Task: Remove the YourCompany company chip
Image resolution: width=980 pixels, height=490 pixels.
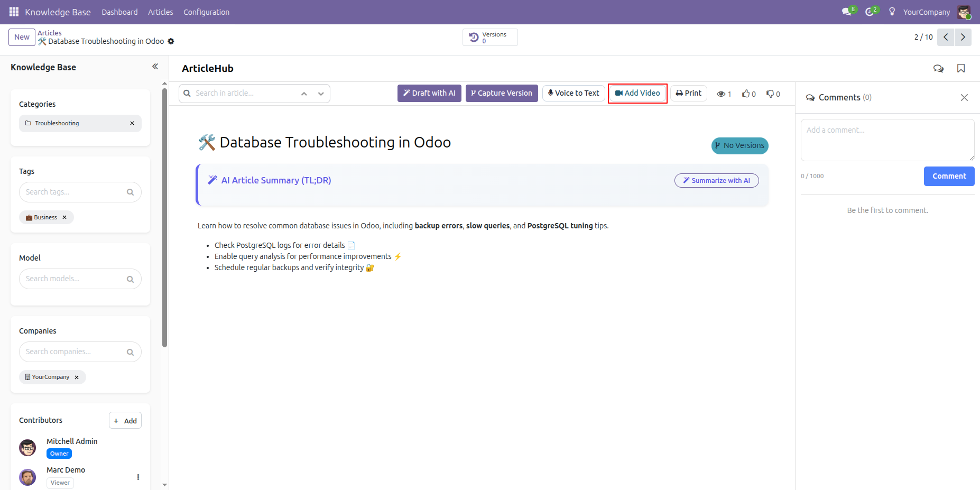Action: 77,377
